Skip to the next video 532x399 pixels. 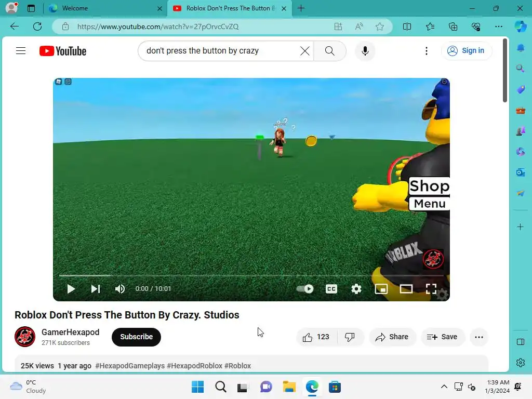click(96, 289)
